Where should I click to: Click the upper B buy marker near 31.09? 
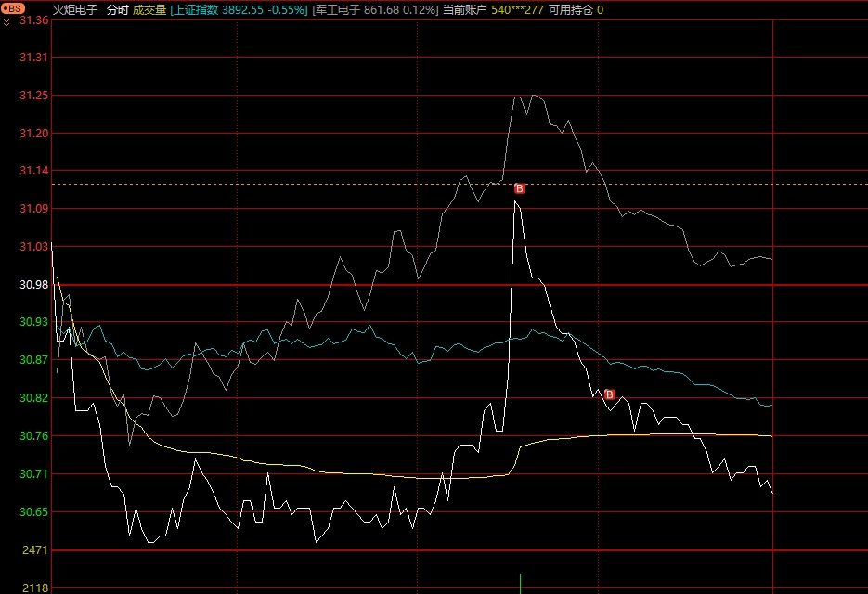pyautogui.click(x=519, y=188)
